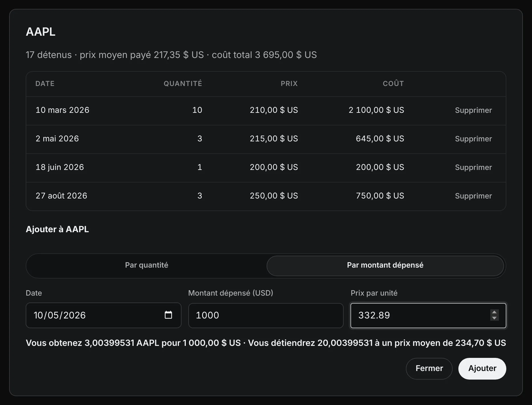This screenshot has height=405, width=532.
Task: Decrease Prix par unité with the down arrow
Action: (494, 318)
